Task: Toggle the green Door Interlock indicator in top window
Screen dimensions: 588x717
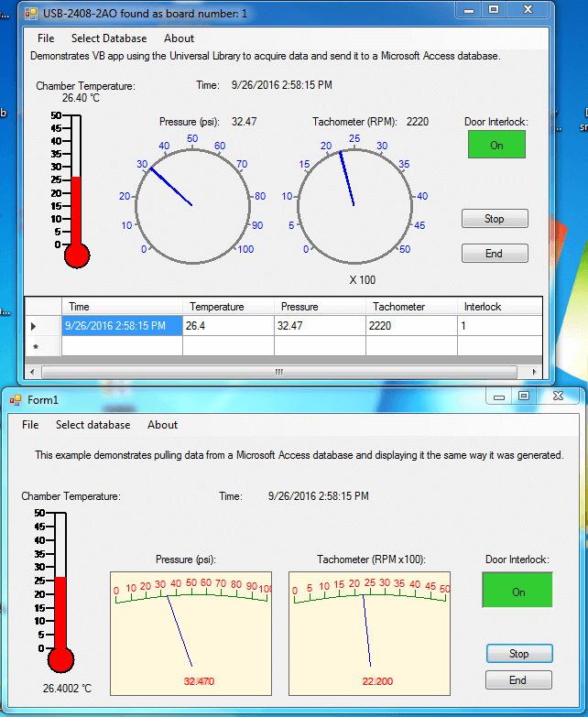Action: click(x=496, y=145)
